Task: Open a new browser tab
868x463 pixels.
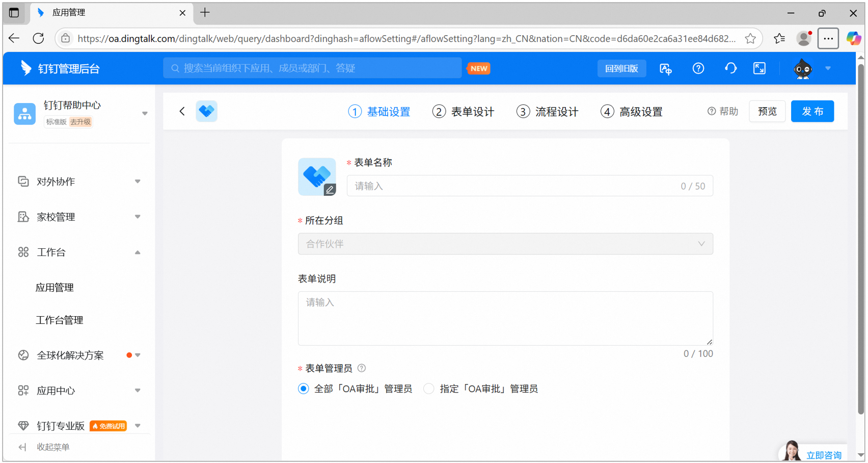Action: pos(205,13)
